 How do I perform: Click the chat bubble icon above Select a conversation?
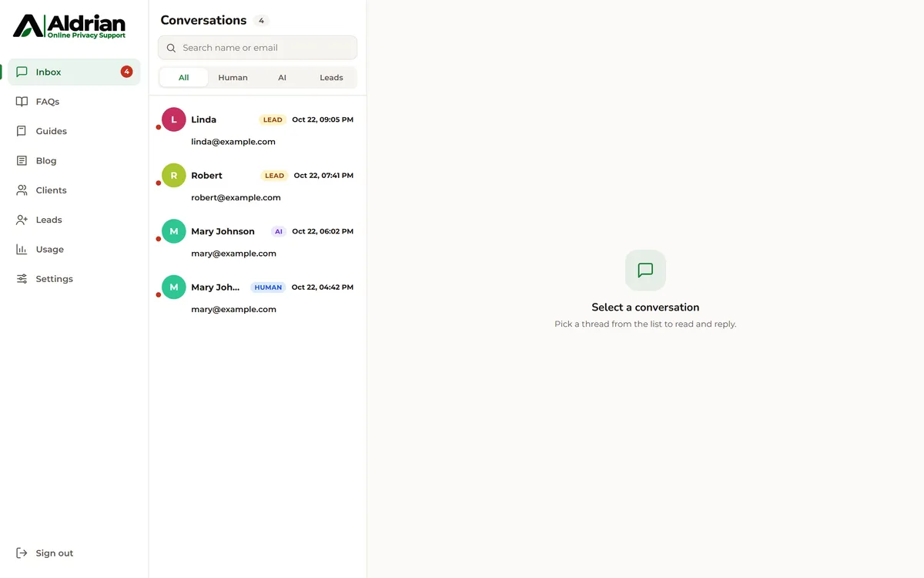[x=645, y=271]
